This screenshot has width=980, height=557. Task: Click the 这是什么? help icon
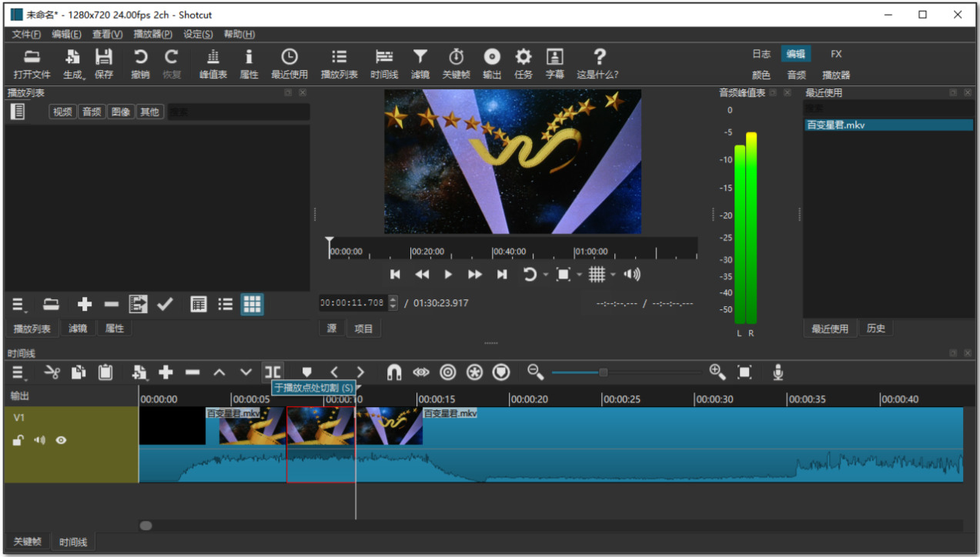click(600, 57)
